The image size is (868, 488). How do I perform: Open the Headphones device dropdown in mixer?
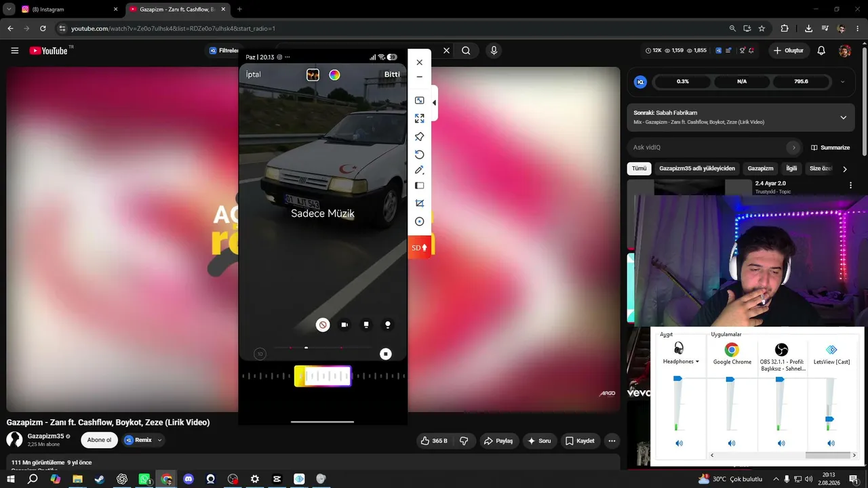coord(682,362)
